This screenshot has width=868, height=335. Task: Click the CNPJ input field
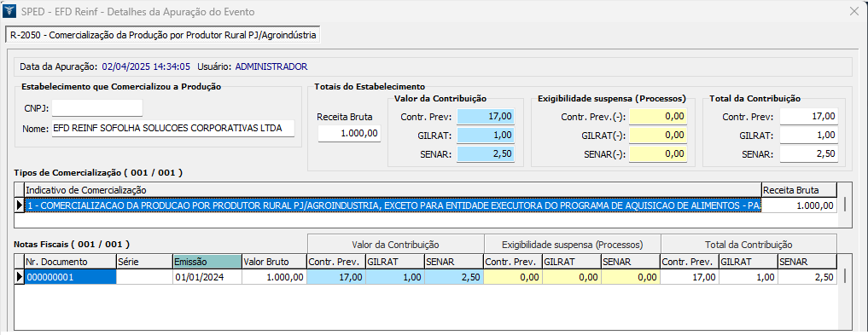tap(97, 107)
